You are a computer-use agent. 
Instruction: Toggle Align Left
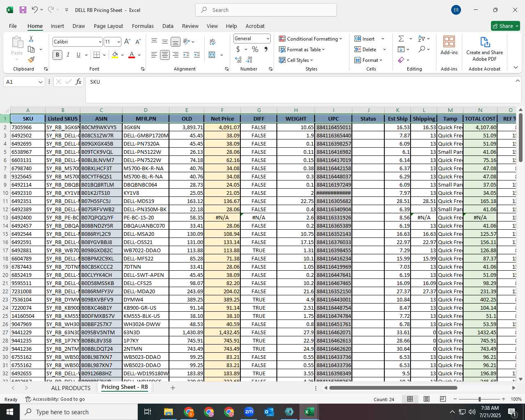[x=154, y=55]
